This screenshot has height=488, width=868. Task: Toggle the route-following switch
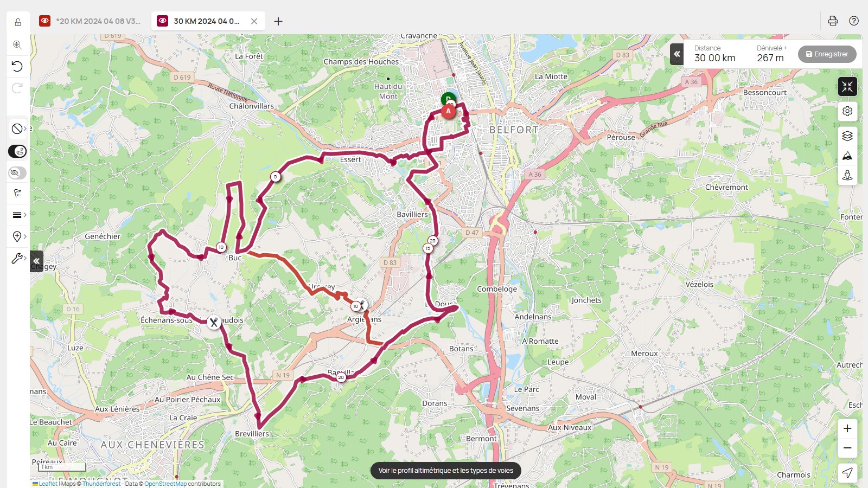point(17,151)
